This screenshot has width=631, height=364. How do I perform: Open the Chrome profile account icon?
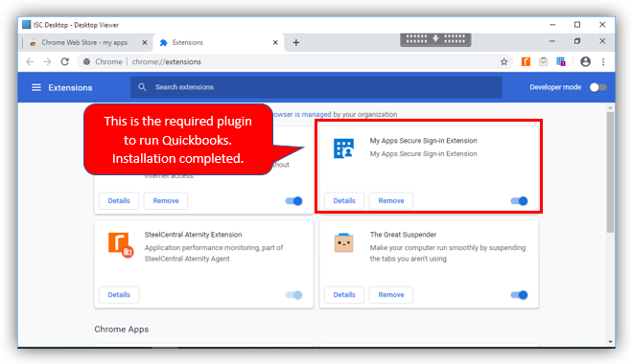[x=586, y=61]
